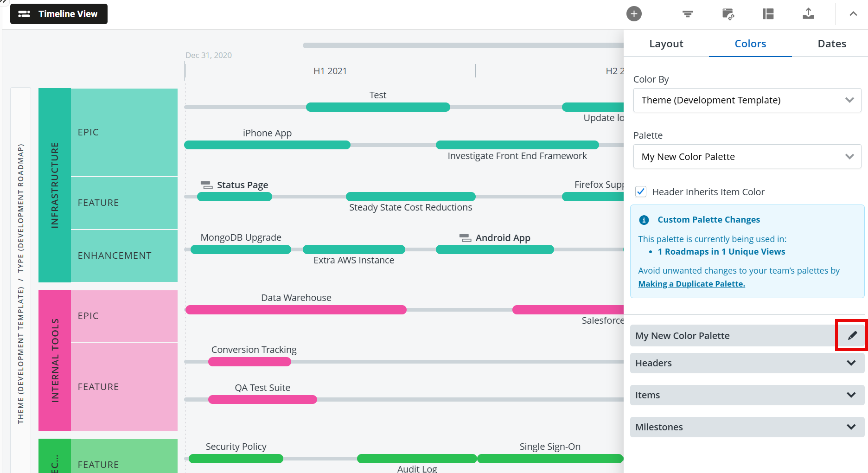The height and width of the screenshot is (473, 868).
Task: Collapse toolbar with the up chevron
Action: pos(853,14)
